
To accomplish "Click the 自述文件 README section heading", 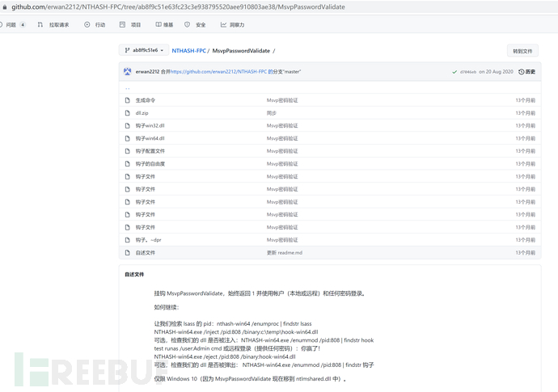I will [134, 275].
